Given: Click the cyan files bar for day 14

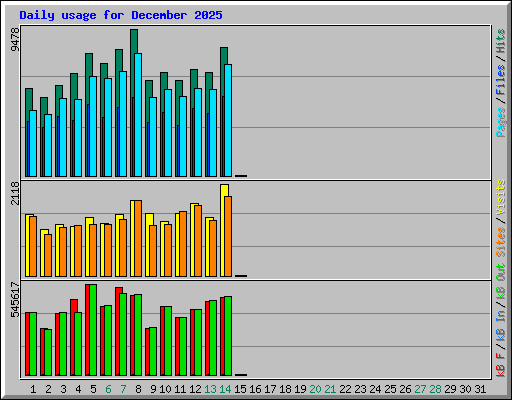Looking at the screenshot, I should coord(228,120).
